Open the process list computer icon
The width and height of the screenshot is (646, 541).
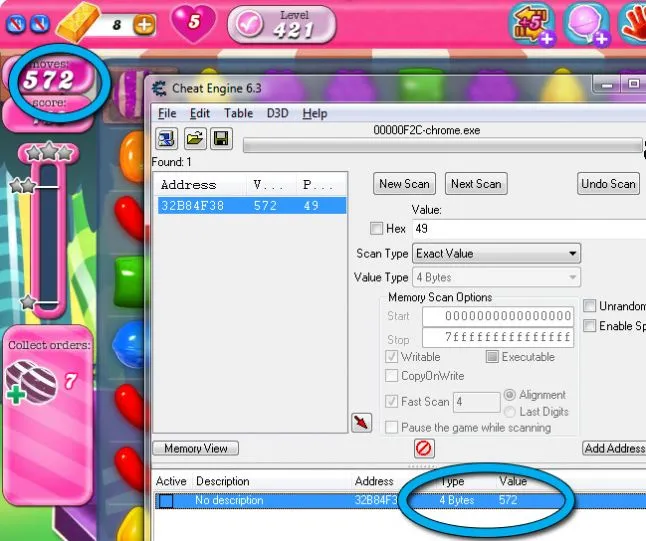[x=166, y=138]
